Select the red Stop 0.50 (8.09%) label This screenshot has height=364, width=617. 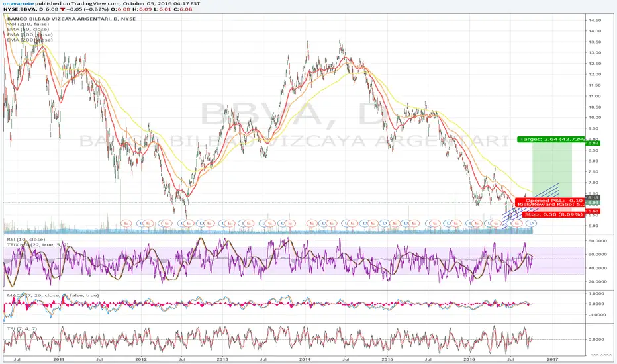pyautogui.click(x=553, y=214)
